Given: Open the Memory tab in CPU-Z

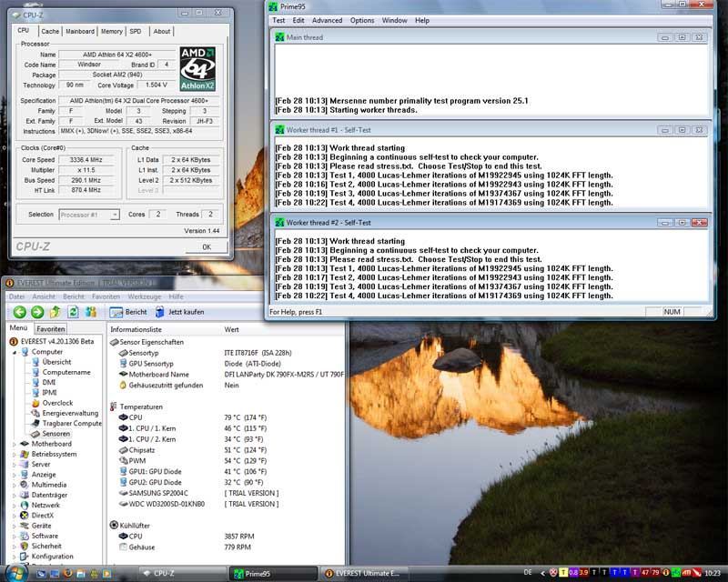Looking at the screenshot, I should [112, 31].
